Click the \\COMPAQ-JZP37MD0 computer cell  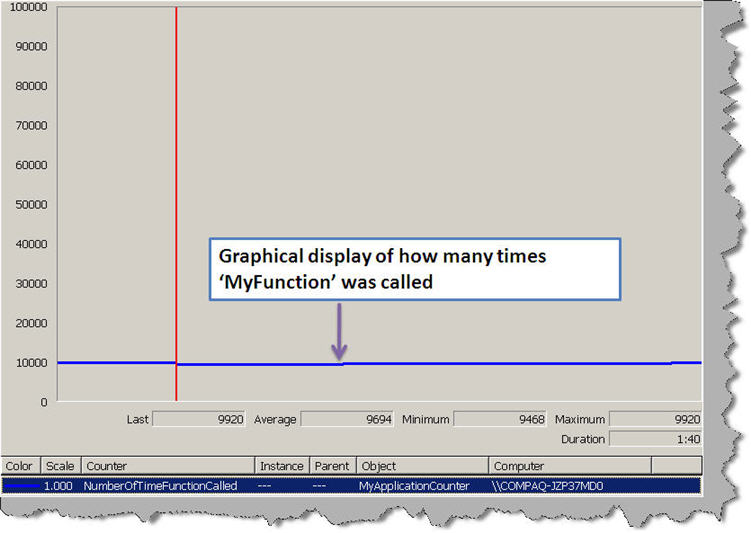click(548, 486)
